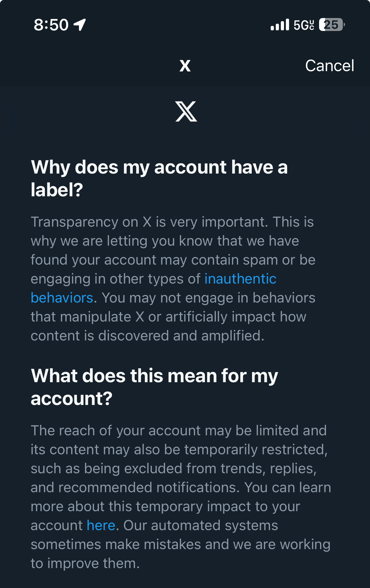The width and height of the screenshot is (370, 588).
Task: Tap the cellular signal bars icon
Action: pyautogui.click(x=280, y=25)
